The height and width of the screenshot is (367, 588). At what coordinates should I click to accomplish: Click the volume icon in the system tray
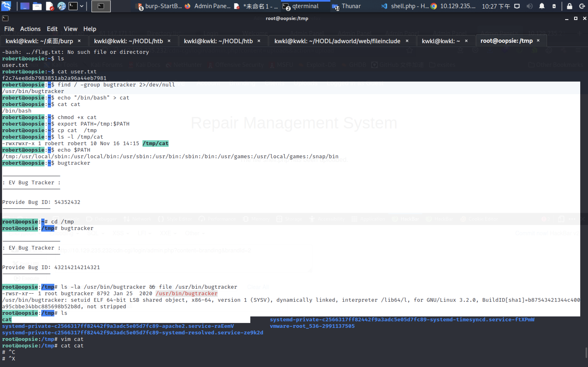(x=529, y=6)
